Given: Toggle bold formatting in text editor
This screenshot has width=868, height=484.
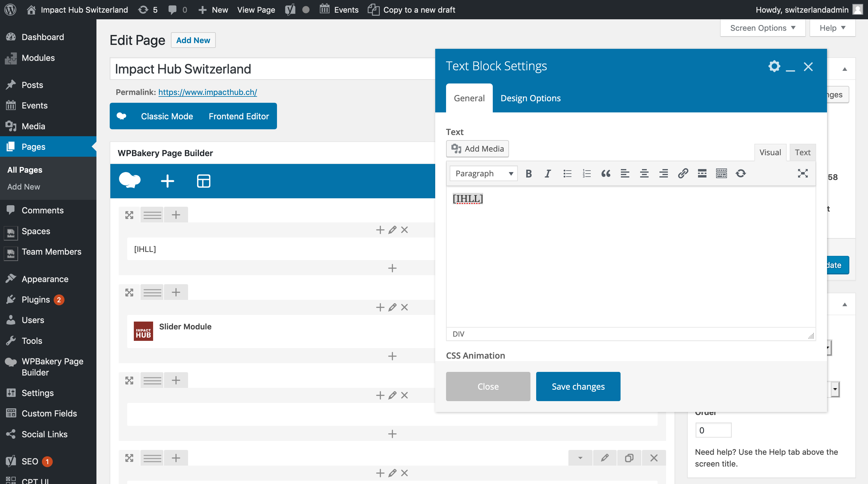Looking at the screenshot, I should (528, 174).
